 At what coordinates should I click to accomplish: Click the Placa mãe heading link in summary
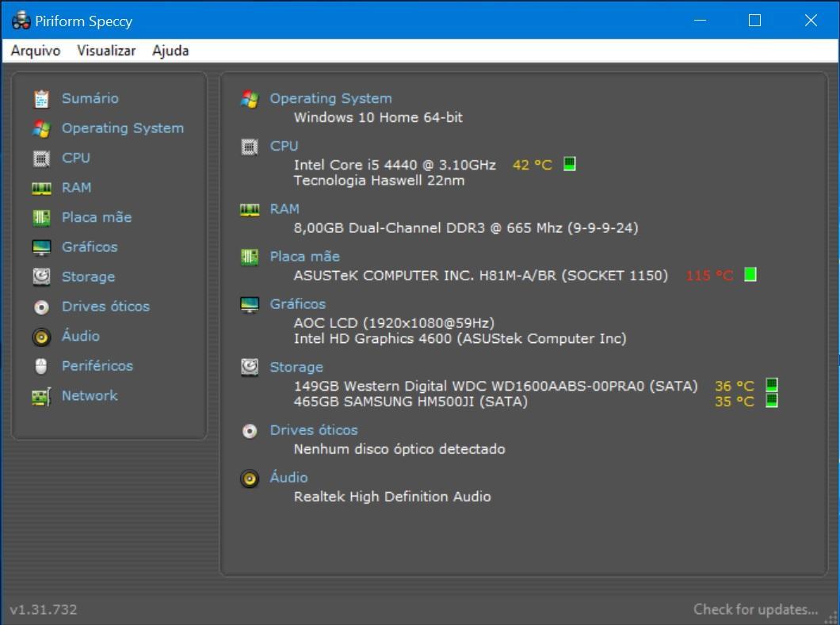(x=305, y=257)
